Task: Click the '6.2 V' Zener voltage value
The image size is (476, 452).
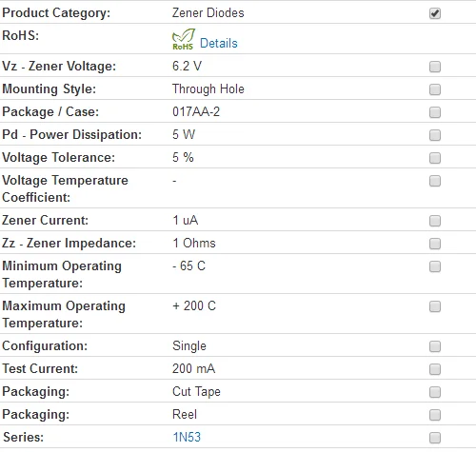Action: point(187,66)
